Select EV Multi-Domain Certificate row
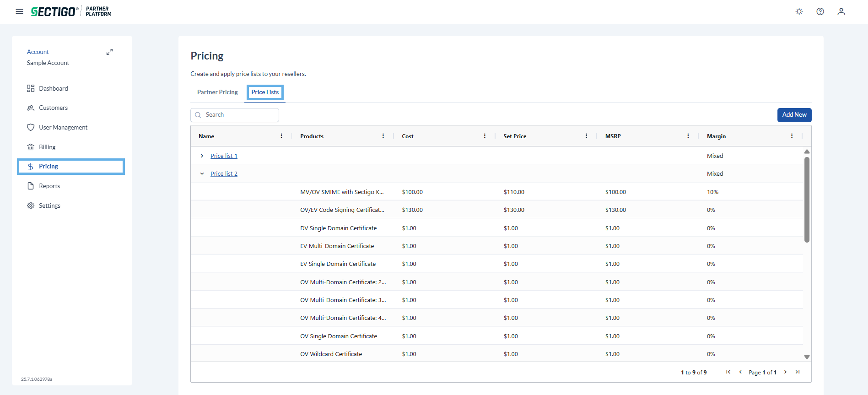Image resolution: width=868 pixels, height=395 pixels. [x=497, y=246]
